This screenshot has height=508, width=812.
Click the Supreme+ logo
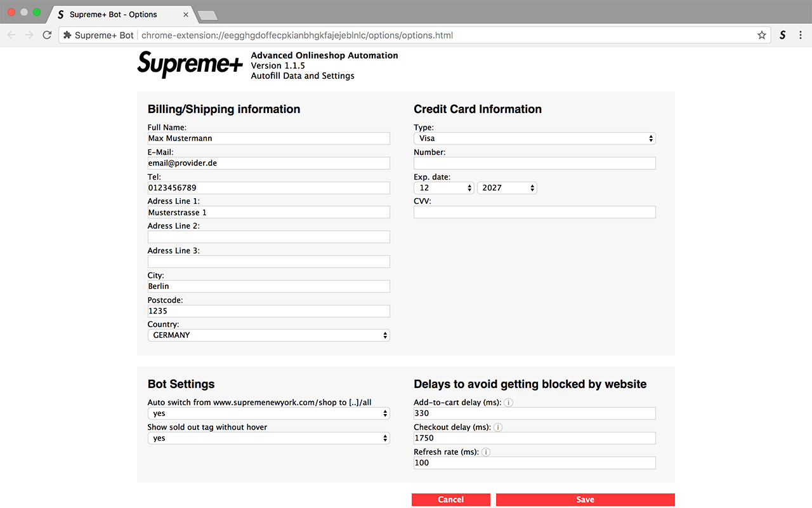(190, 63)
